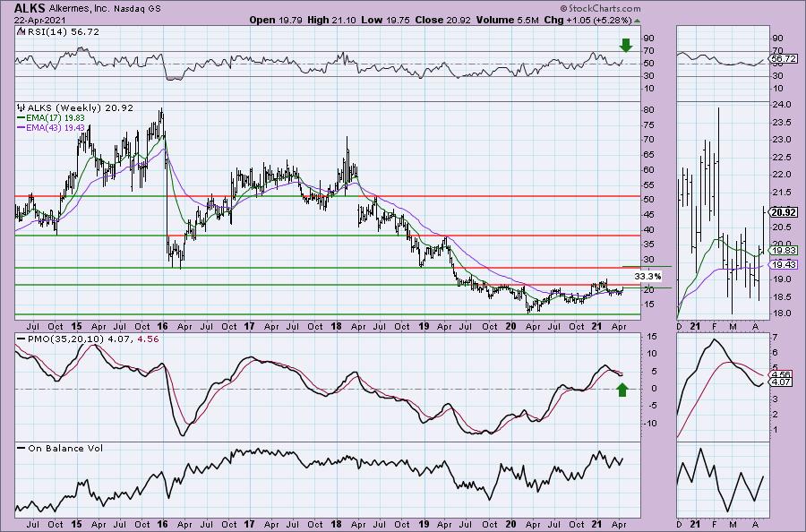Click the On Balance Vol panel label
Screen dimensions: 806x532
(65, 448)
